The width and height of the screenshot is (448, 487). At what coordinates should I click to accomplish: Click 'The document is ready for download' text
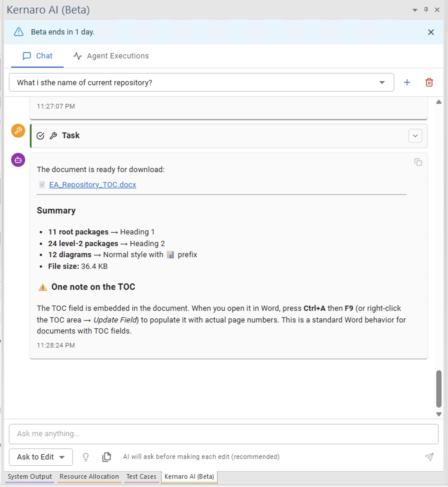coord(101,170)
